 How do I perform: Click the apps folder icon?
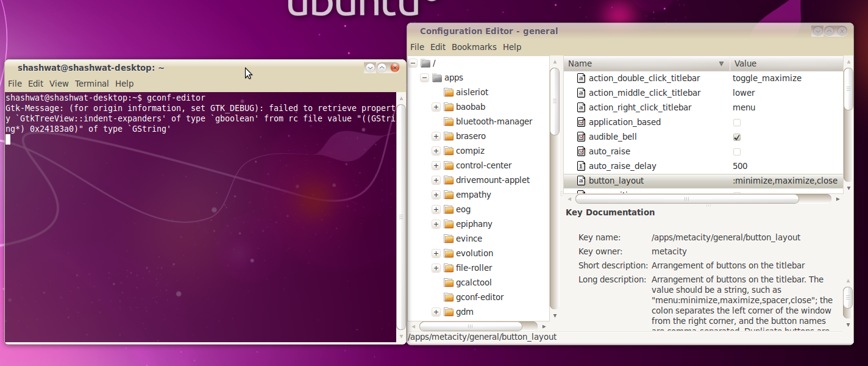[x=437, y=78]
